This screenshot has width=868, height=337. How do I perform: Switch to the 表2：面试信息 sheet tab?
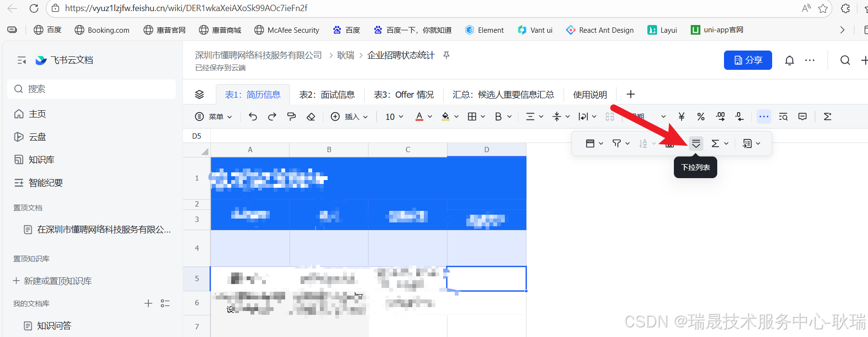click(x=327, y=95)
